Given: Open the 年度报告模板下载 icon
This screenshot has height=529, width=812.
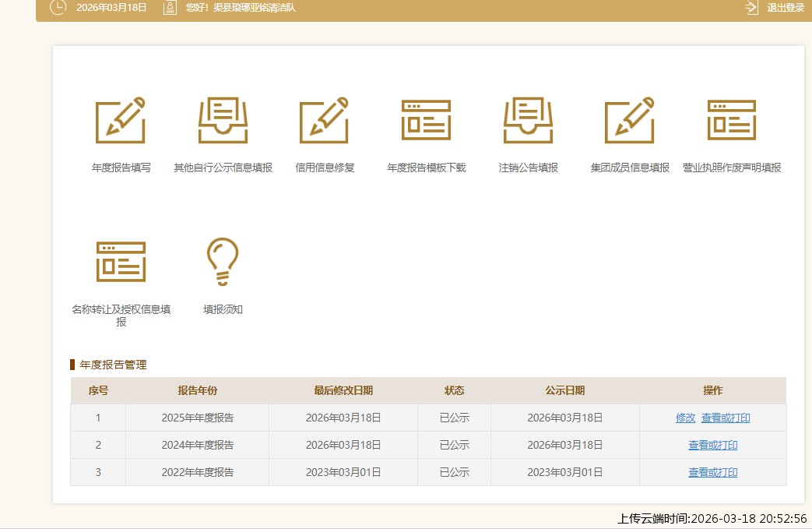Looking at the screenshot, I should pyautogui.click(x=426, y=121).
